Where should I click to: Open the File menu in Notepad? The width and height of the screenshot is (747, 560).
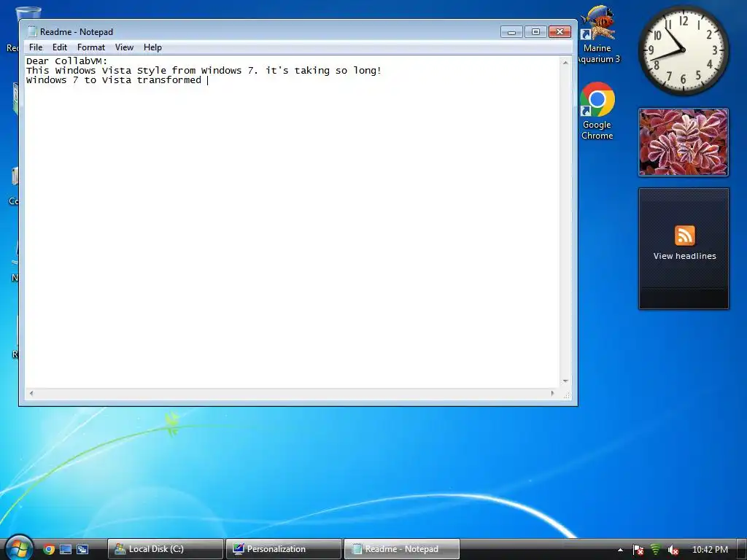pyautogui.click(x=36, y=47)
